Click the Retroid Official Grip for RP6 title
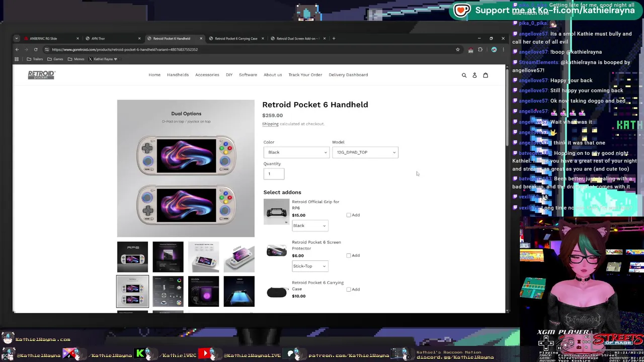The width and height of the screenshot is (644, 362). coord(315,205)
